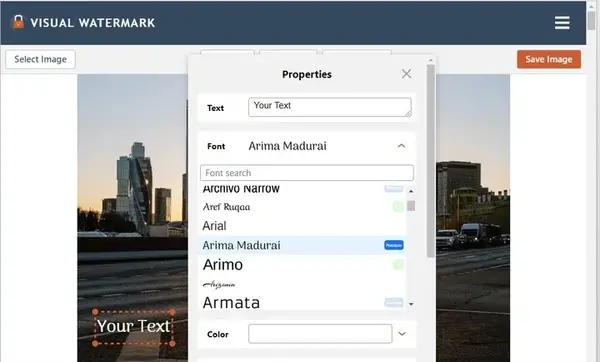Click the badge next to Arimo

[x=398, y=264]
